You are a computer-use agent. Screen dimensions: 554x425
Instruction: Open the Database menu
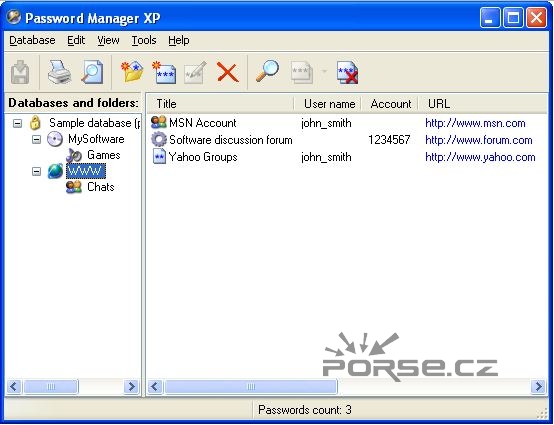(x=32, y=40)
